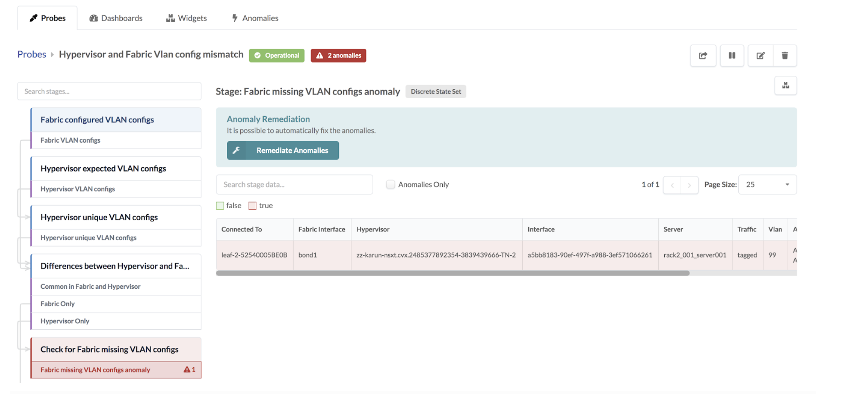The image size is (868, 394).
Task: Go to next page arrow
Action: [690, 185]
